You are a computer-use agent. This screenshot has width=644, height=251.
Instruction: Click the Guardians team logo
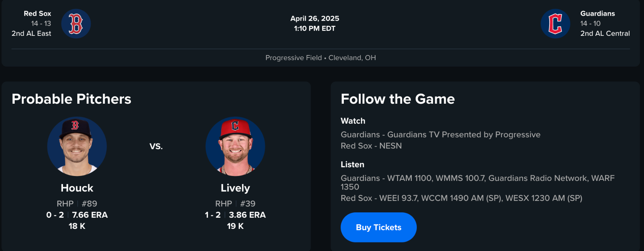pyautogui.click(x=555, y=24)
